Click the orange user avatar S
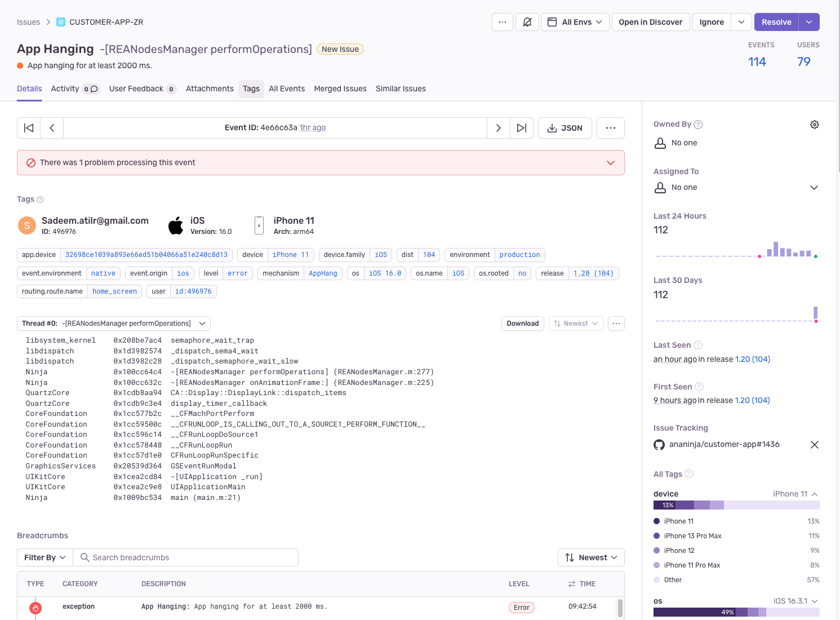This screenshot has height=620, width=840. click(x=26, y=225)
